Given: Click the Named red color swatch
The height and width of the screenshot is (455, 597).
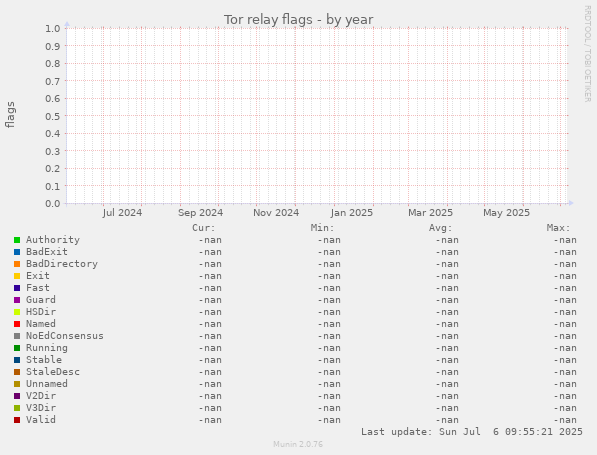Looking at the screenshot, I should [17, 324].
